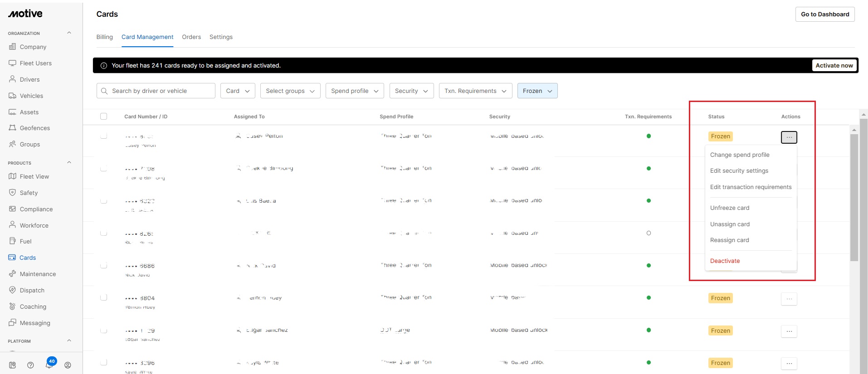Choose Unfreeze card from the actions menu

click(x=729, y=208)
